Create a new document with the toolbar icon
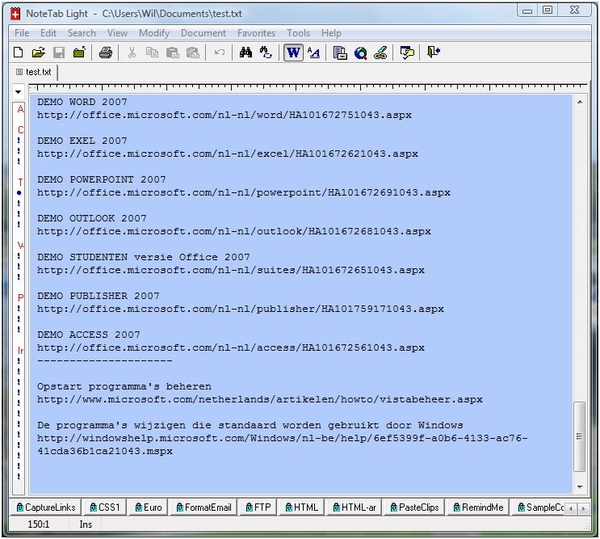Viewport: 600px width, 539px height. 18,52
